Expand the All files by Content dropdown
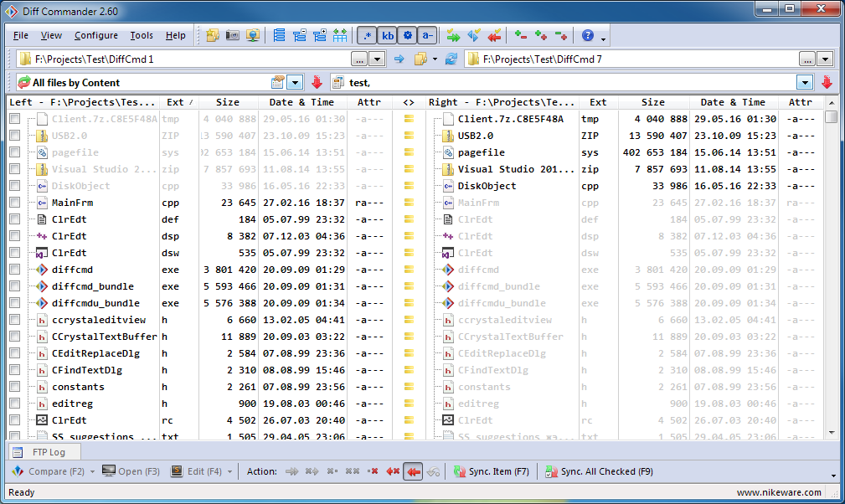The height and width of the screenshot is (504, 845). pyautogui.click(x=295, y=83)
